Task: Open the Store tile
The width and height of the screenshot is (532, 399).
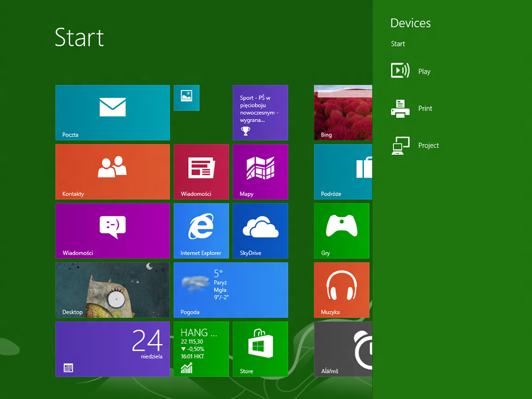Action: pos(260,348)
